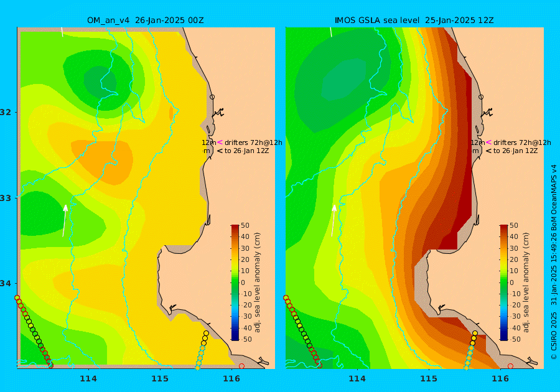Click 'drifters 72h@12h' text in the right panel
This screenshot has height=392, width=560.
[522, 142]
